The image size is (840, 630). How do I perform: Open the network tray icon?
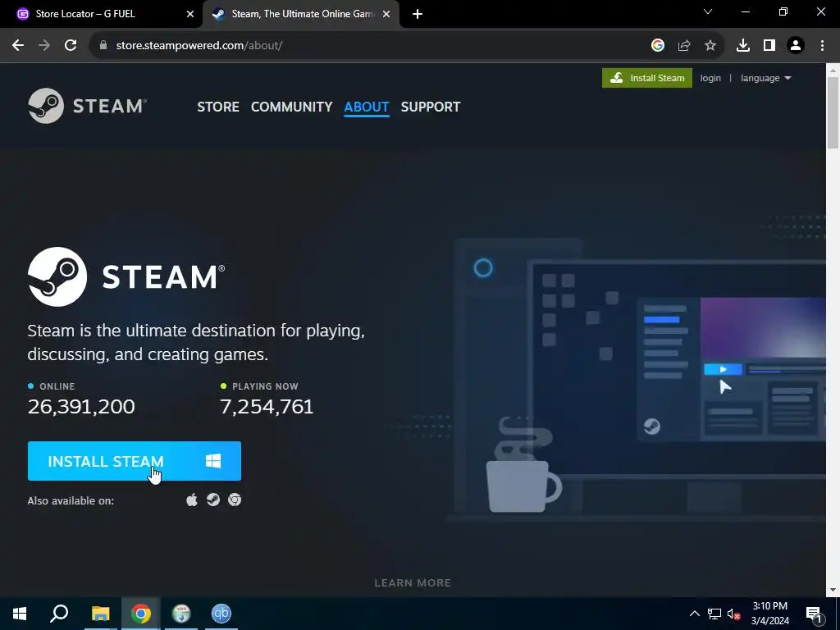[714, 614]
